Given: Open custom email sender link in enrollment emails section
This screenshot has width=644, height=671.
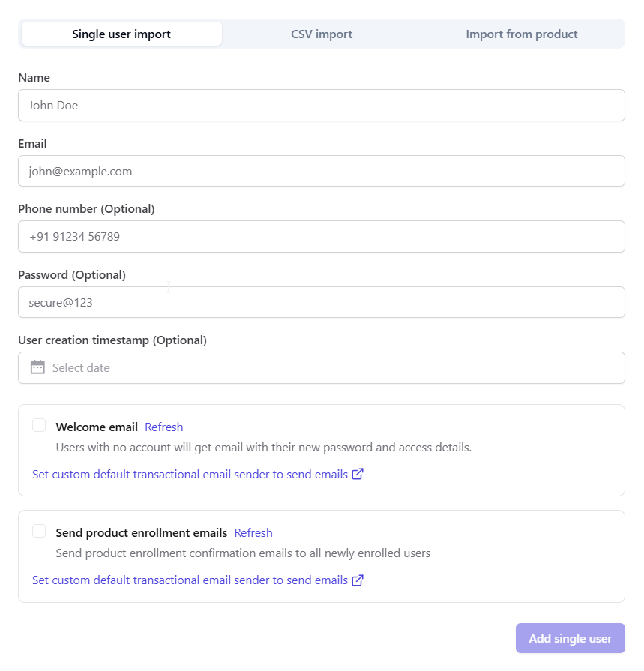Looking at the screenshot, I should (x=190, y=580).
